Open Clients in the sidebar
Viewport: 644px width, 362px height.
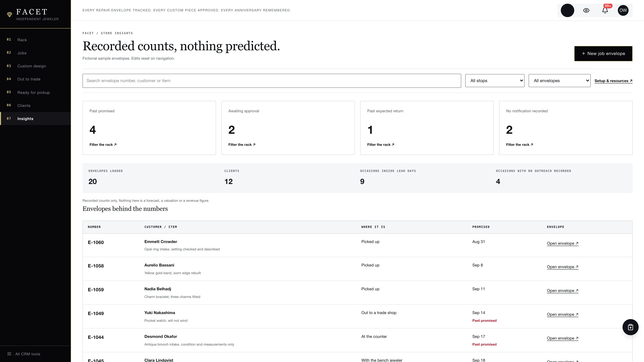35,105
